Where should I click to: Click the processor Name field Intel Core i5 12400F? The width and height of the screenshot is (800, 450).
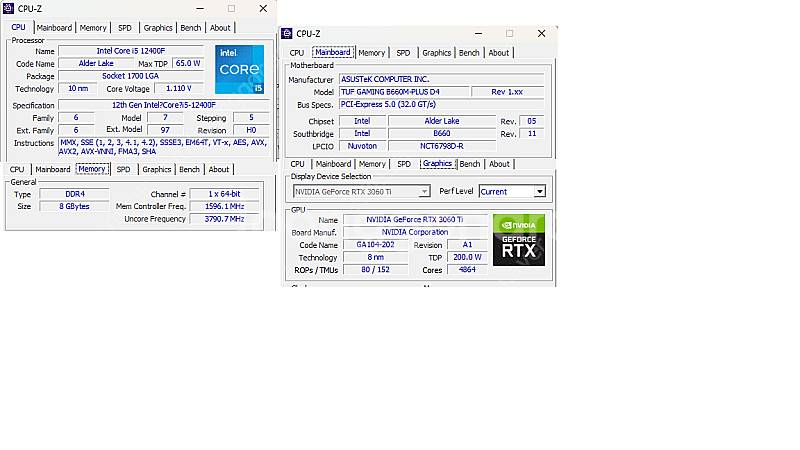[131, 51]
